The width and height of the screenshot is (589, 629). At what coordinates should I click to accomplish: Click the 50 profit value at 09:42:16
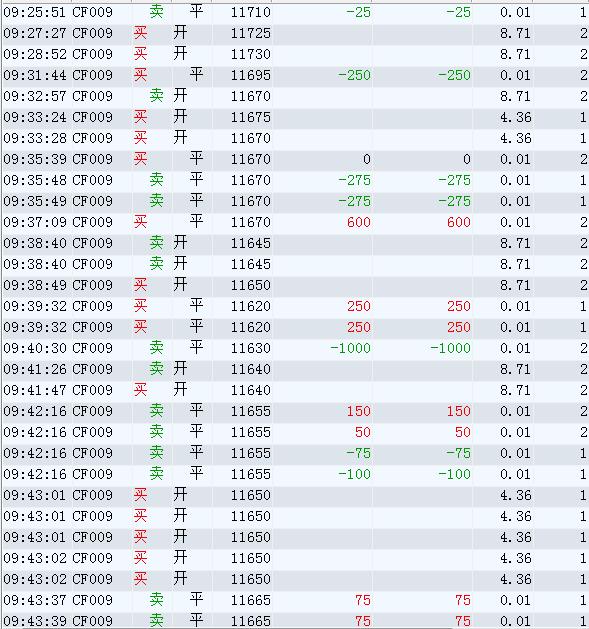click(x=362, y=432)
